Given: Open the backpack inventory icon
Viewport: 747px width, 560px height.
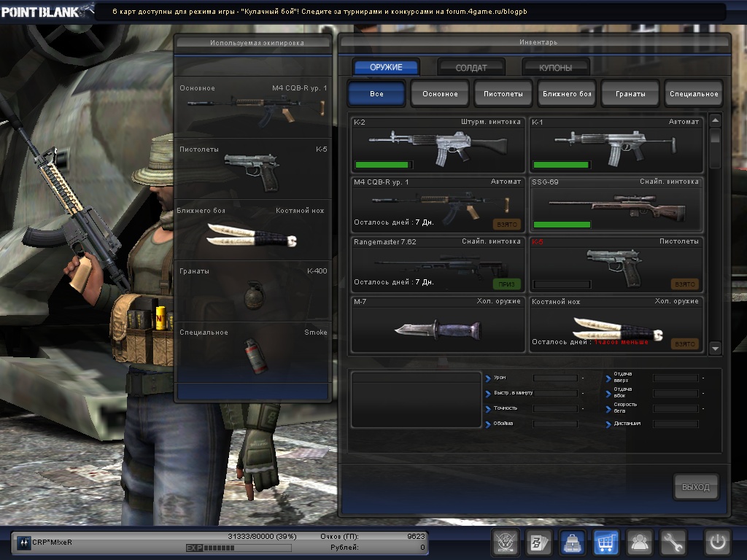Looking at the screenshot, I should (572, 542).
